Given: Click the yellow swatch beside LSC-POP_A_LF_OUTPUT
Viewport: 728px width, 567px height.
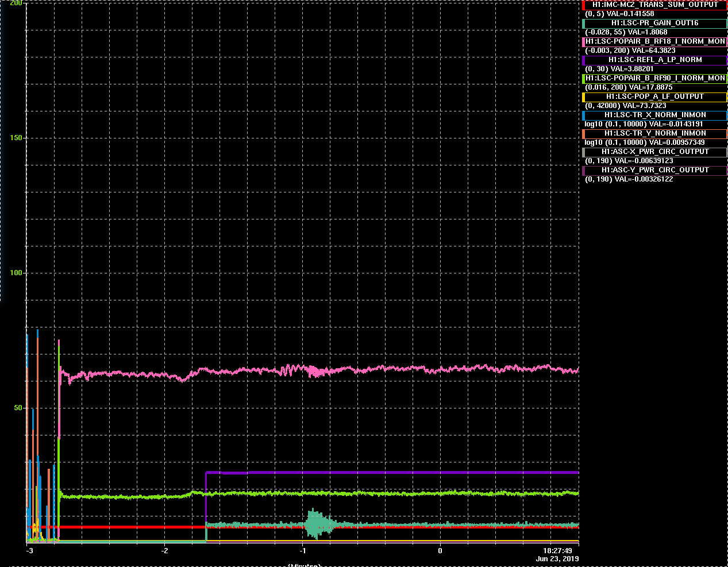Looking at the screenshot, I should pos(583,97).
